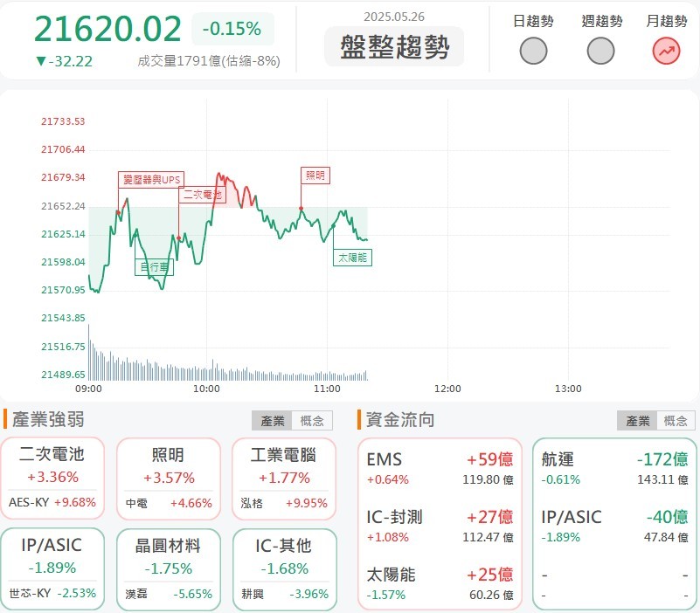Click the 自行車 chart annotation
The height and width of the screenshot is (613, 700).
[153, 266]
